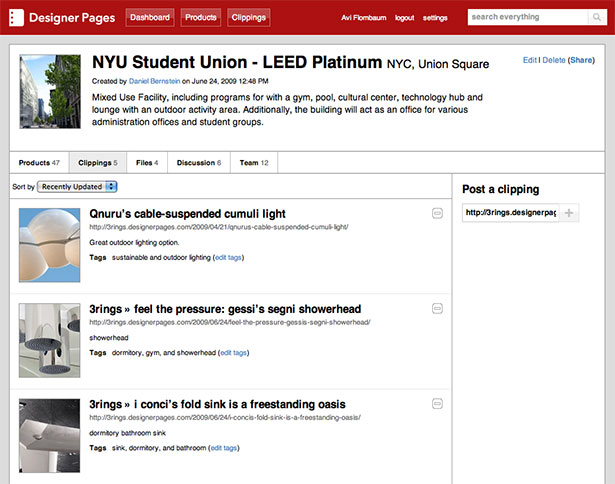Screen dimensions: 615x484
Task: Open the Team 12 tab
Action: tap(254, 162)
